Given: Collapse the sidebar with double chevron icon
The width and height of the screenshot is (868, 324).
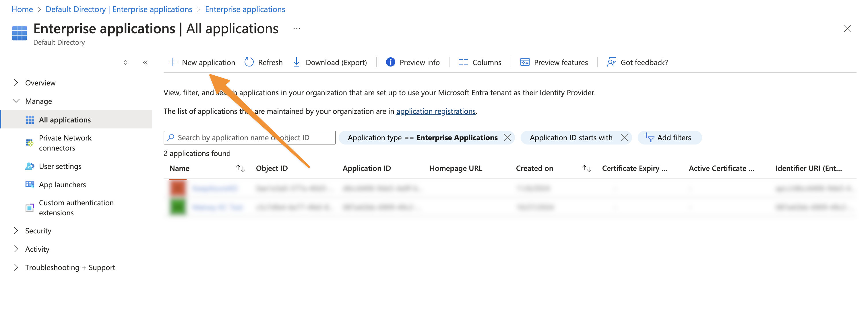Looking at the screenshot, I should (x=145, y=63).
